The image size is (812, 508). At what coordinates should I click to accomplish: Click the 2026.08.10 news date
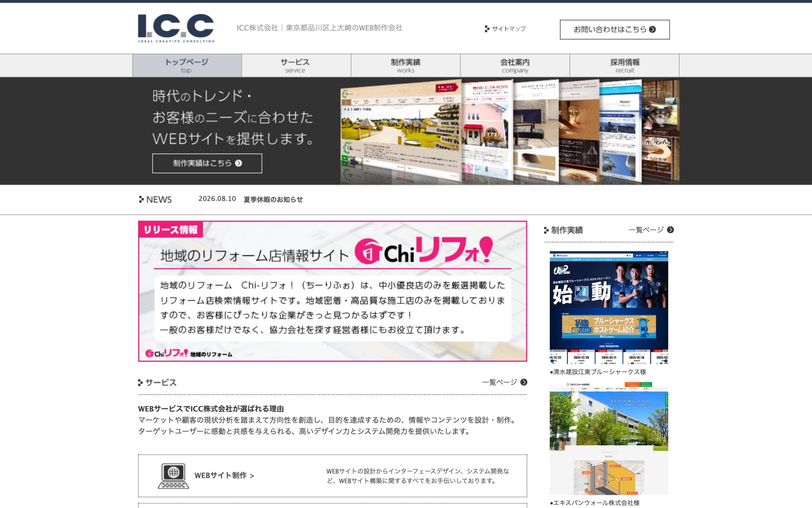(x=217, y=199)
